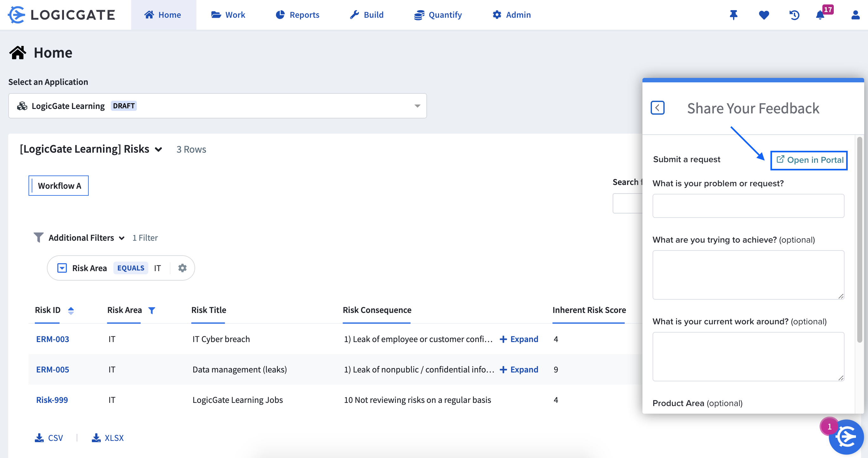The width and height of the screenshot is (868, 458).
Task: Click the IT value in Risk Area filter
Action: pos(157,268)
